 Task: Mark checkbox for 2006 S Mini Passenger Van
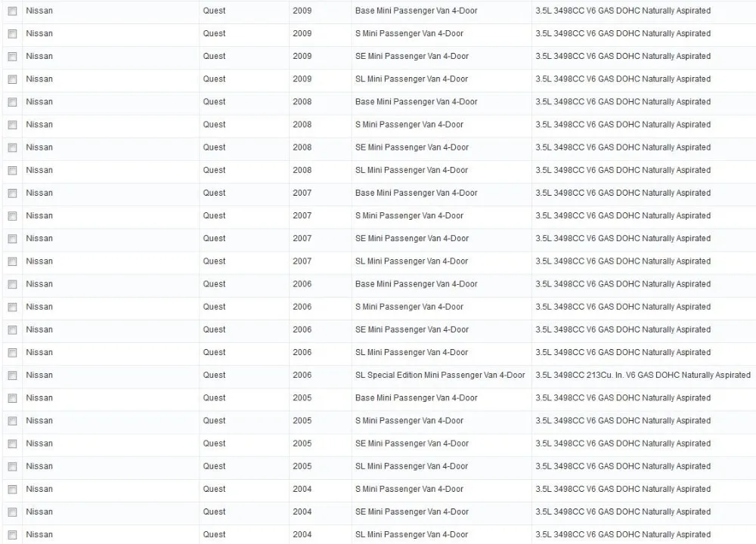point(13,308)
